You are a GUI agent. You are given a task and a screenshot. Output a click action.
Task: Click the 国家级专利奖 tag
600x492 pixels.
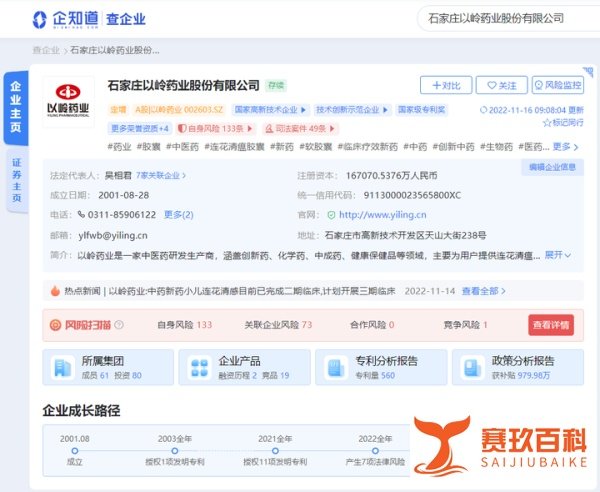(x=421, y=110)
